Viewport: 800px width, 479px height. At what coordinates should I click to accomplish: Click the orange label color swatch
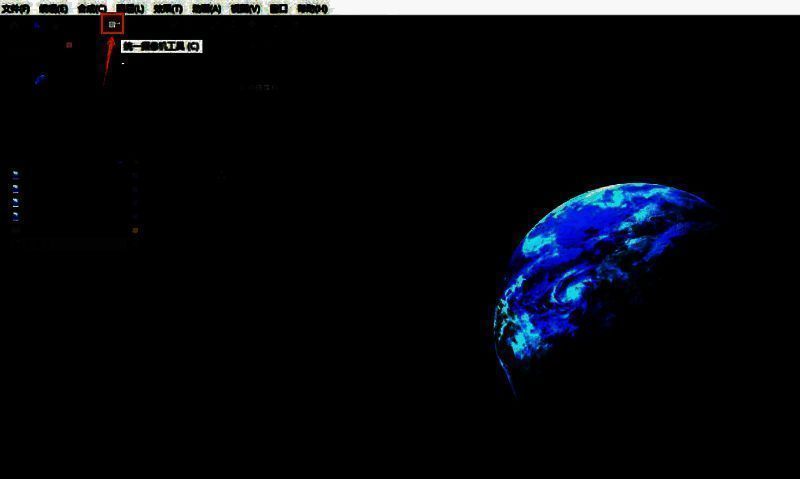[135, 231]
